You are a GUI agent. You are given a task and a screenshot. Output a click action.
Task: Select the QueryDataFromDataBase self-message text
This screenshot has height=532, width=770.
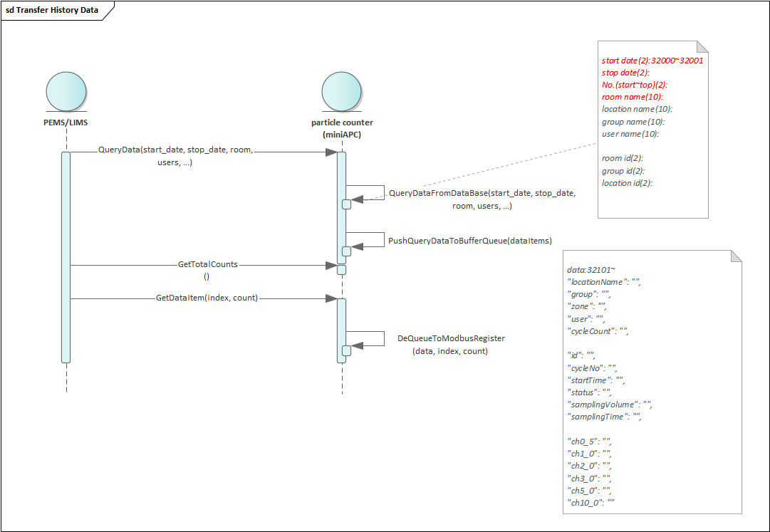pos(482,199)
